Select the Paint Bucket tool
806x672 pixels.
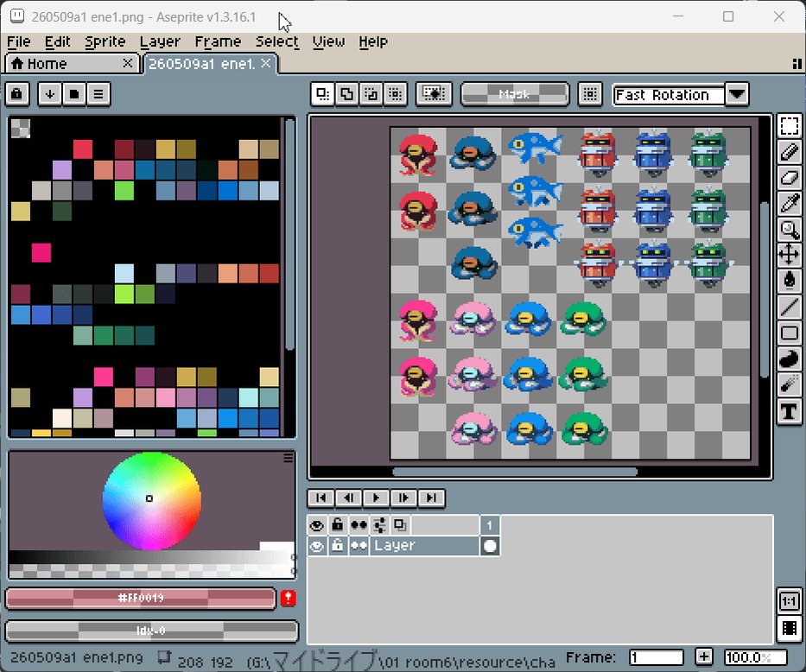(x=789, y=281)
